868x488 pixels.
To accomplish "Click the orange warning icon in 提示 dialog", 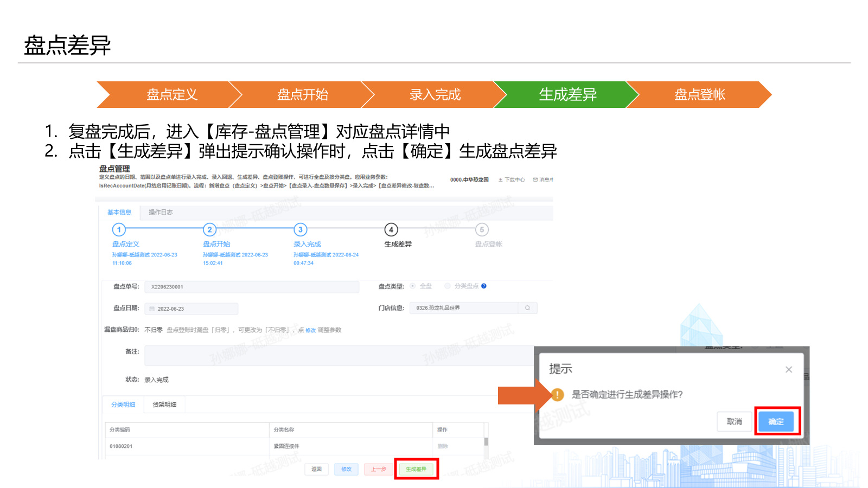I will pos(557,394).
